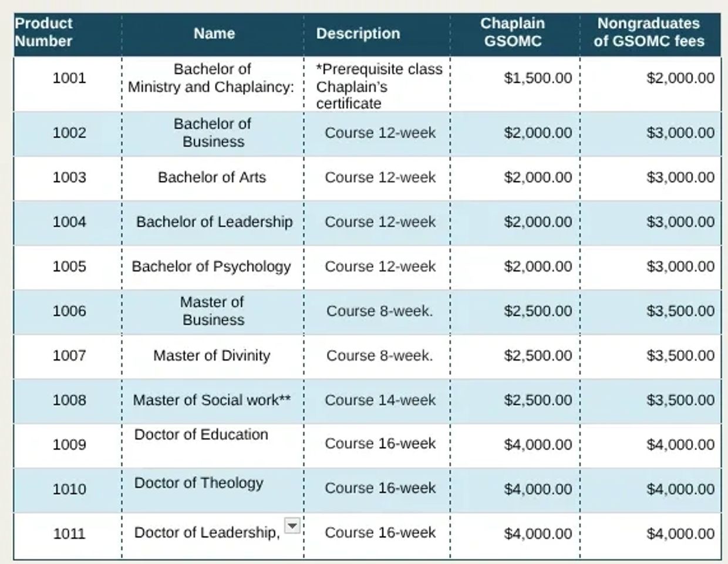The width and height of the screenshot is (728, 564).
Task: Click the Chaplain GSOMC column header
Action: click(513, 32)
